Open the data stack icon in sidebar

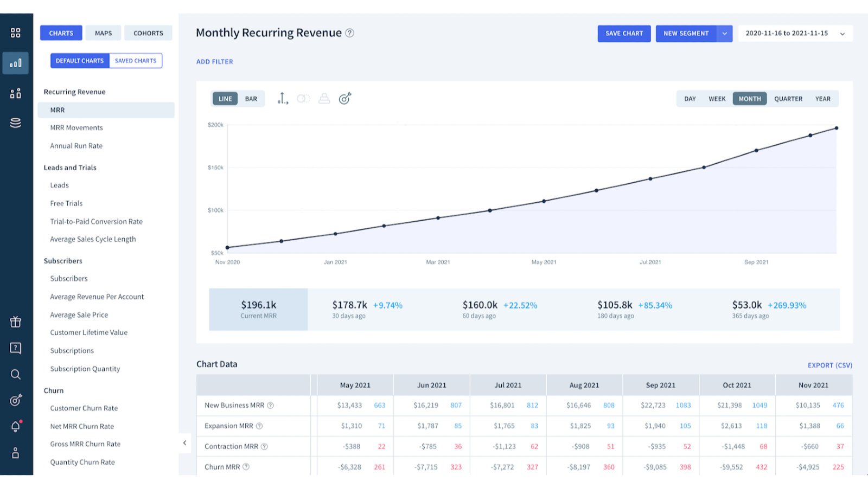pyautogui.click(x=16, y=123)
